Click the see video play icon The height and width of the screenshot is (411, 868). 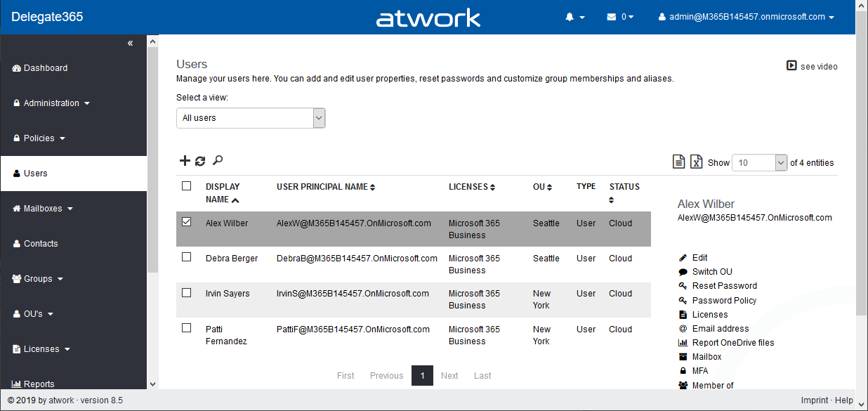click(791, 65)
